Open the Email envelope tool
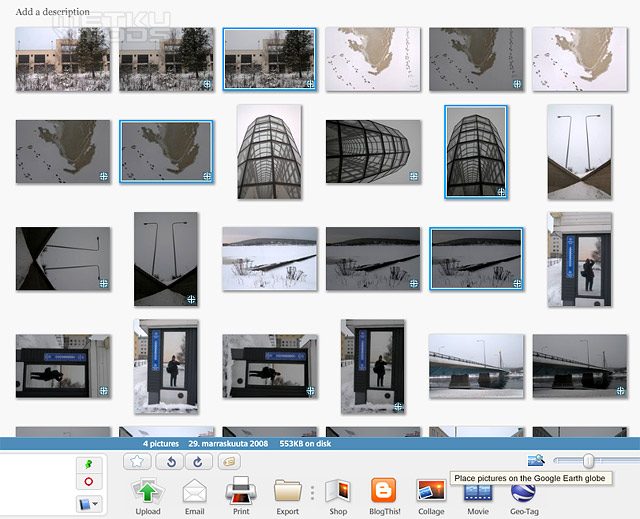Viewport: 640px width, 519px height. tap(195, 491)
